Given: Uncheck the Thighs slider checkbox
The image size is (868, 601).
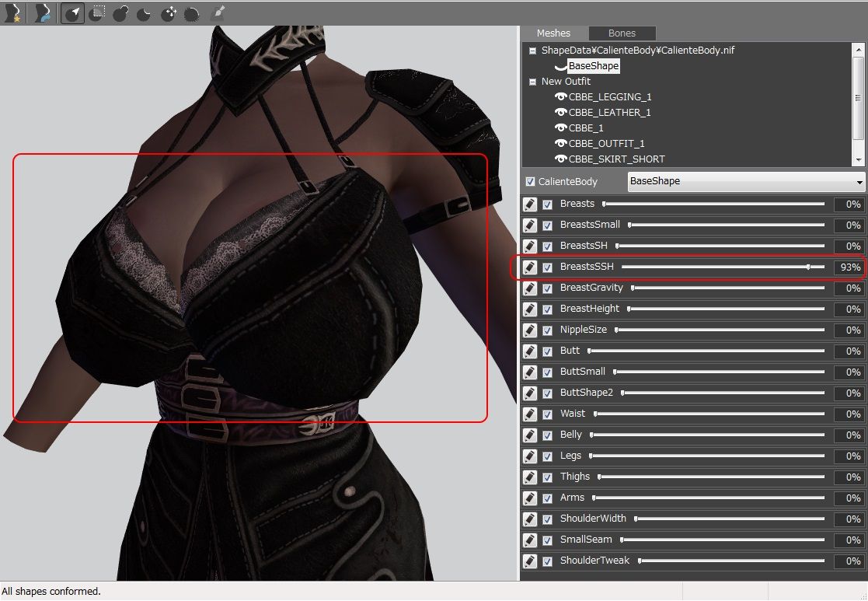Looking at the screenshot, I should (548, 477).
